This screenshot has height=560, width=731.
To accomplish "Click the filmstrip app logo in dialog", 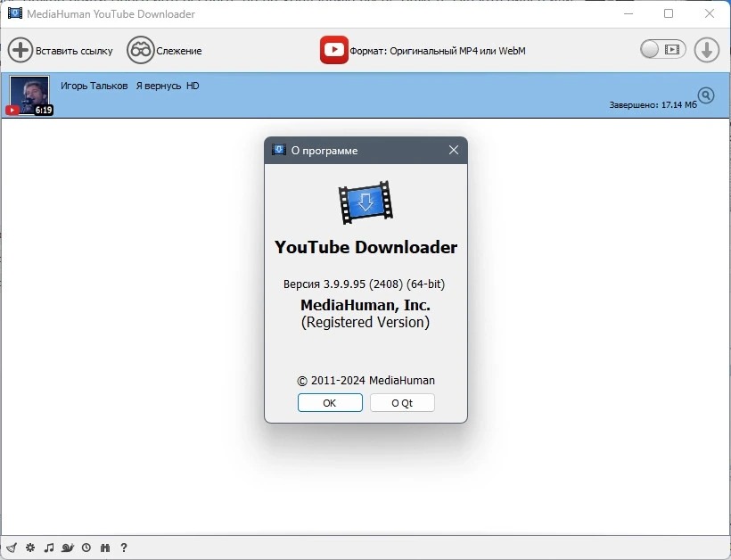I will (x=365, y=202).
